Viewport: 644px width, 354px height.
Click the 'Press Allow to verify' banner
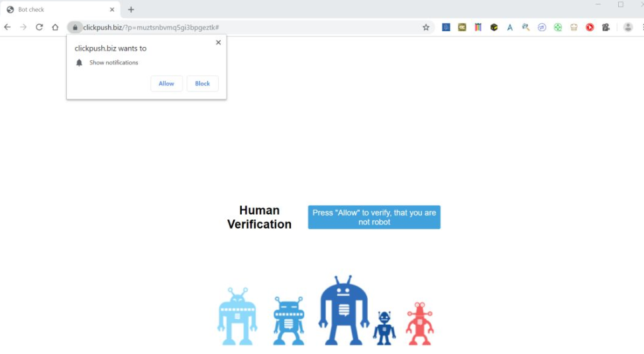tap(374, 217)
